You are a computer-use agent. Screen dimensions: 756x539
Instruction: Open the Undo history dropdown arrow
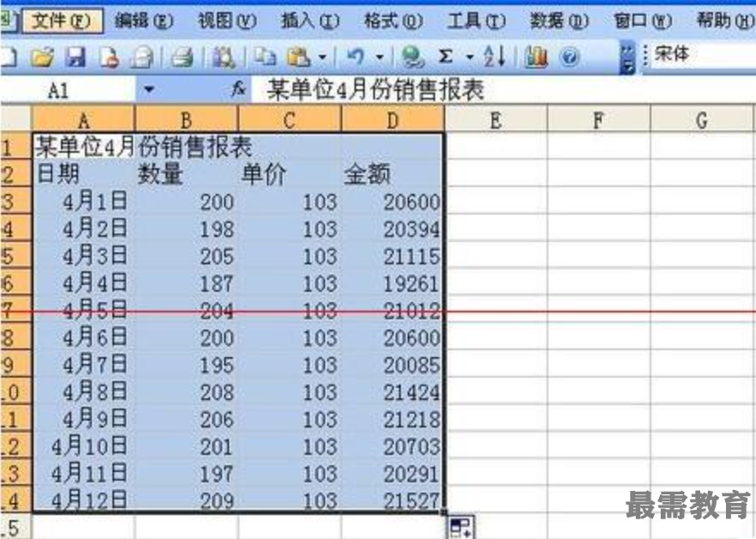pyautogui.click(x=380, y=58)
